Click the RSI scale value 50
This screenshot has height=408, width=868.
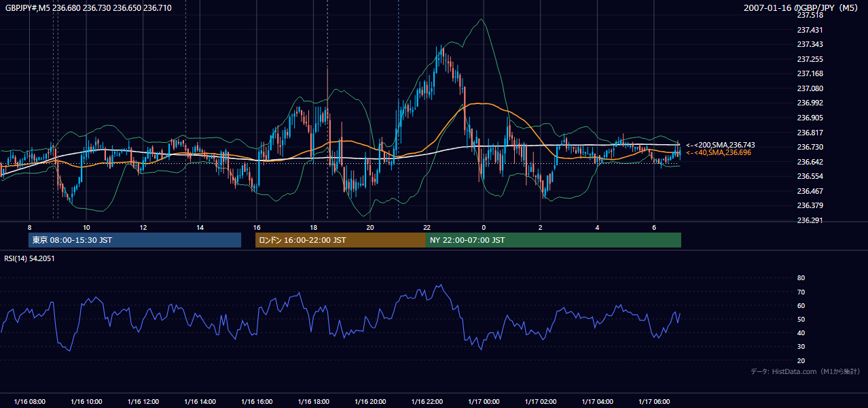(x=801, y=319)
